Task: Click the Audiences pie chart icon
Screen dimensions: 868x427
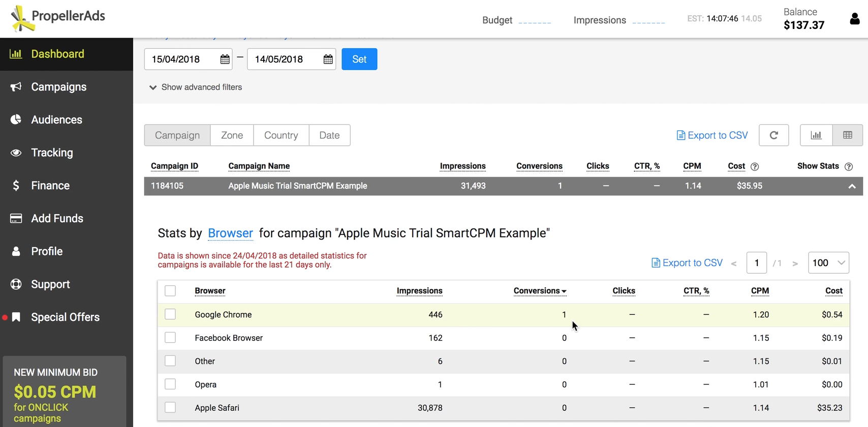Action: (16, 119)
